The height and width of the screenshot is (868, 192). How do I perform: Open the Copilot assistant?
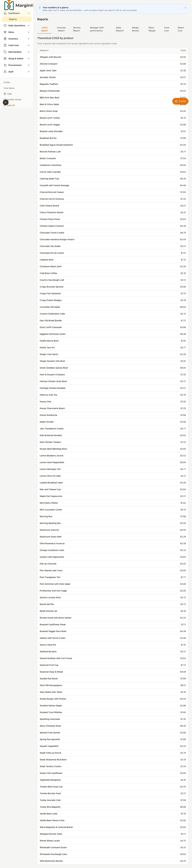[x=180, y=101]
